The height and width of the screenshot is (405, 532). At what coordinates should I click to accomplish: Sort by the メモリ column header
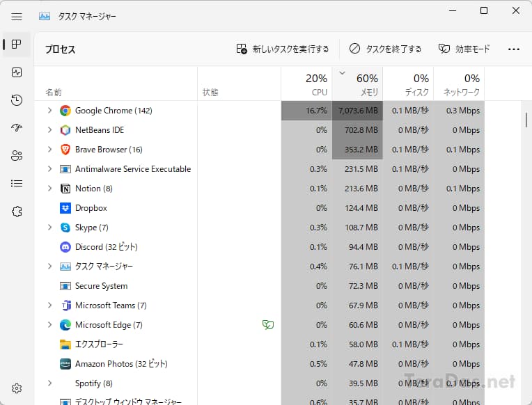pos(358,84)
